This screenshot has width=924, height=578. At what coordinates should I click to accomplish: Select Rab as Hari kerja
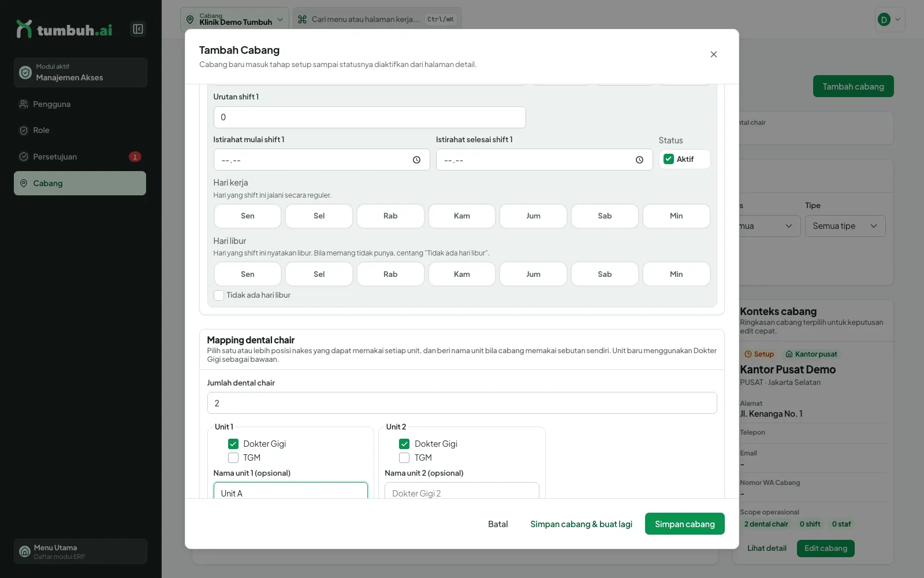[x=390, y=216]
